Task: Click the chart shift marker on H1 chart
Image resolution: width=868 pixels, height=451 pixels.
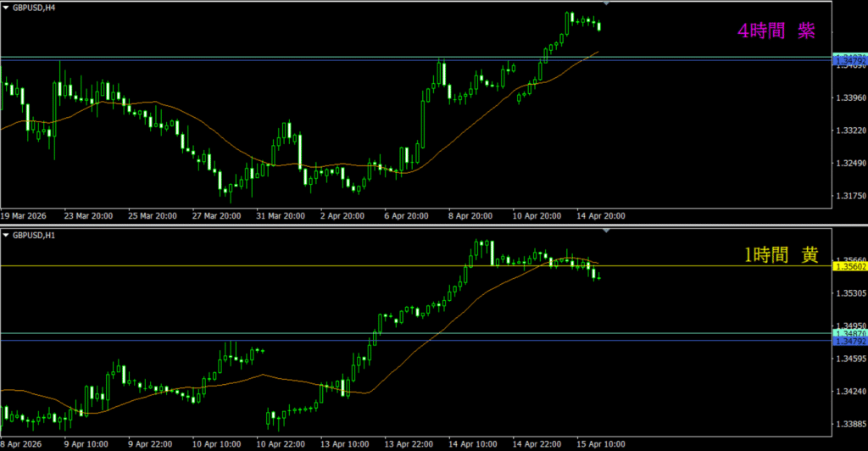Action: 605,231
